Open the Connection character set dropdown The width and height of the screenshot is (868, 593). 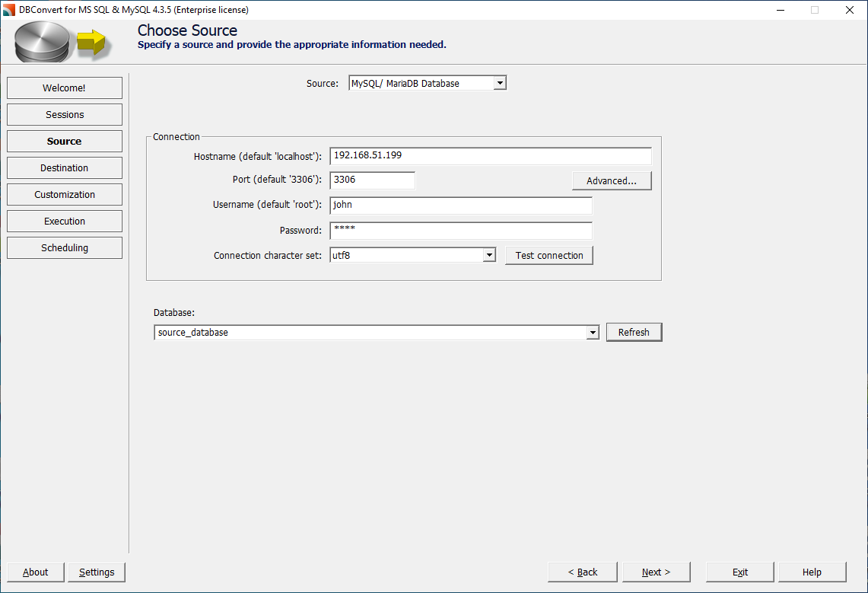[x=490, y=255]
